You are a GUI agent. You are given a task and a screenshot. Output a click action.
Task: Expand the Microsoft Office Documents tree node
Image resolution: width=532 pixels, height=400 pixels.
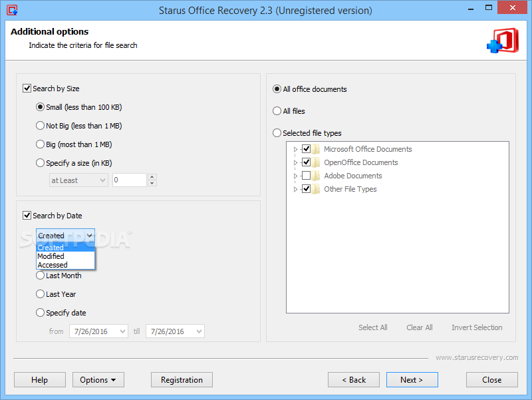(x=295, y=149)
